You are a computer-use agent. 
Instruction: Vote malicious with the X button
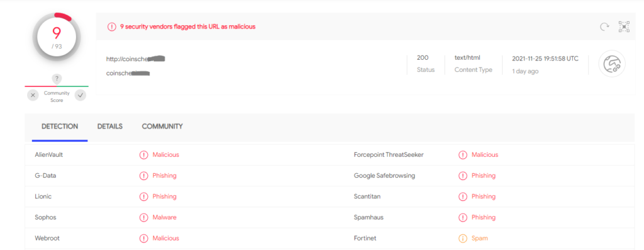33,95
